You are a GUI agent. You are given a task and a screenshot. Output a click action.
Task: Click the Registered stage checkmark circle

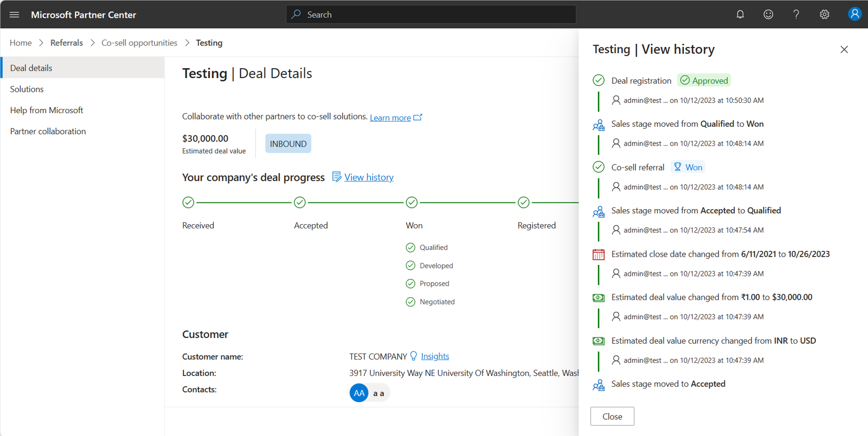[523, 202]
